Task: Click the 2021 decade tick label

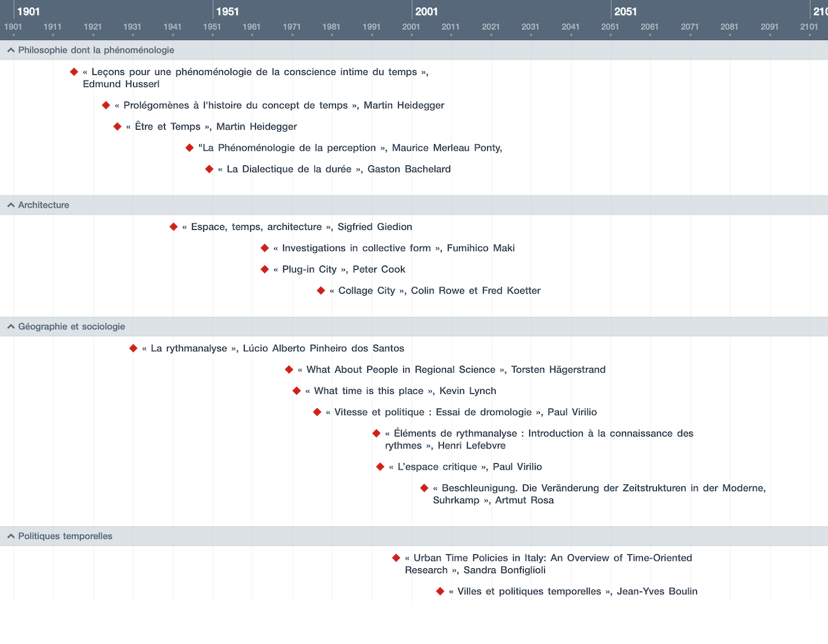Action: coord(491,27)
